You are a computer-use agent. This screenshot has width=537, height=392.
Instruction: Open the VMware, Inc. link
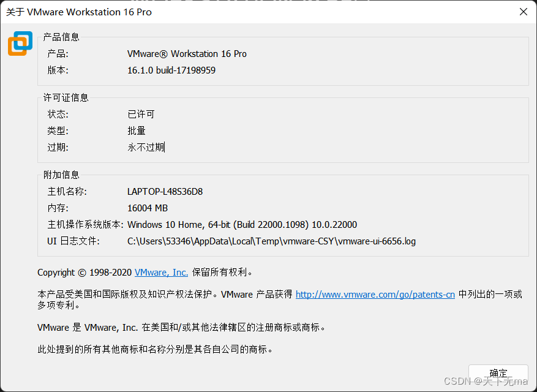click(x=161, y=273)
